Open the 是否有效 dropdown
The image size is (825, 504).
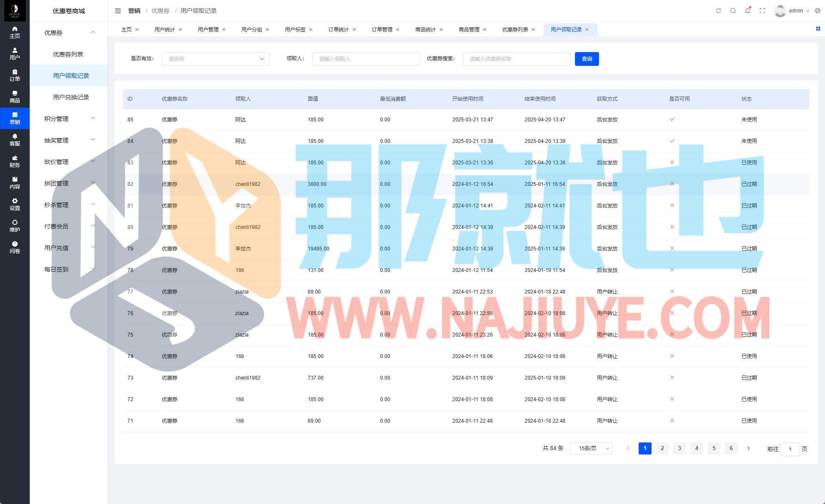click(215, 59)
